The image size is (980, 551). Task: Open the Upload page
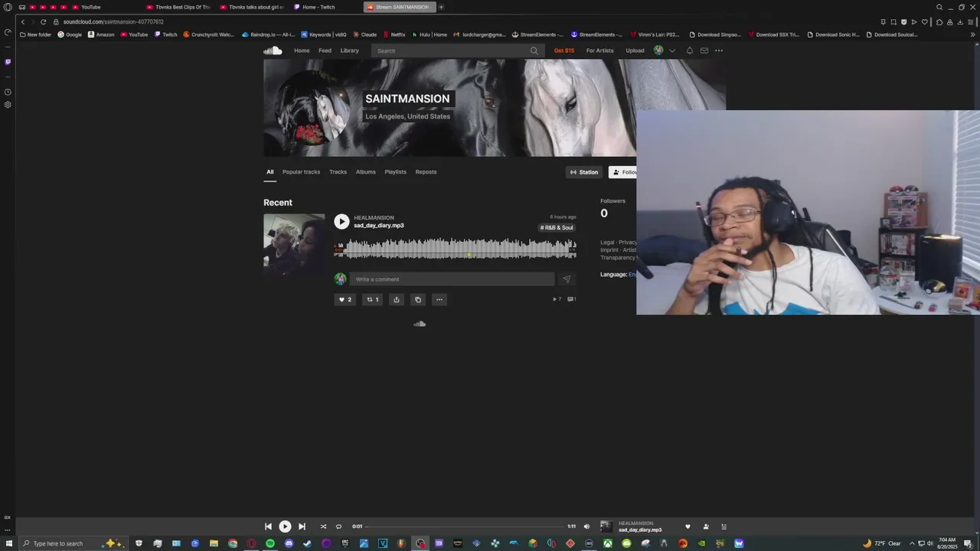(x=635, y=51)
